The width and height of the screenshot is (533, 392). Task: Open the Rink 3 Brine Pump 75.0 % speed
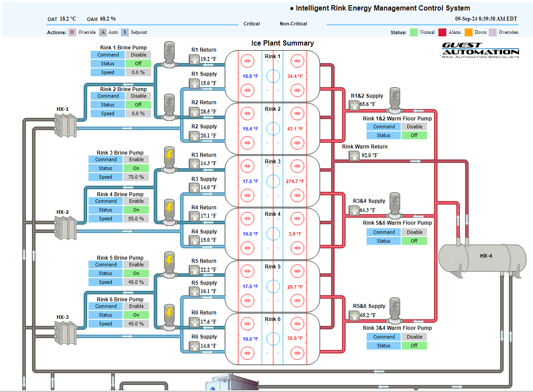point(136,177)
